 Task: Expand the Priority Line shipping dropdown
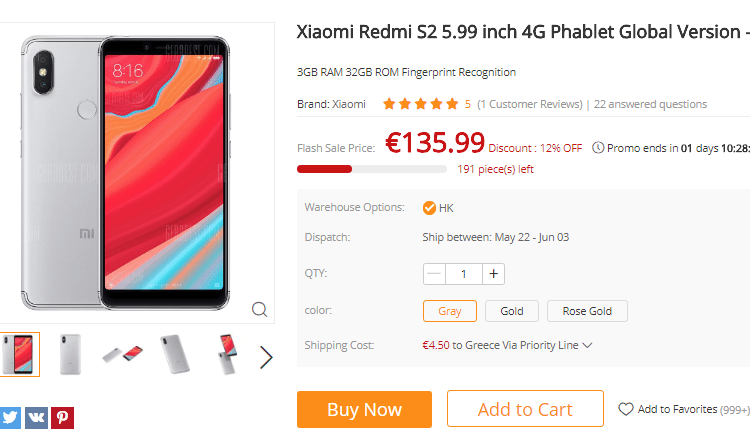coord(587,346)
